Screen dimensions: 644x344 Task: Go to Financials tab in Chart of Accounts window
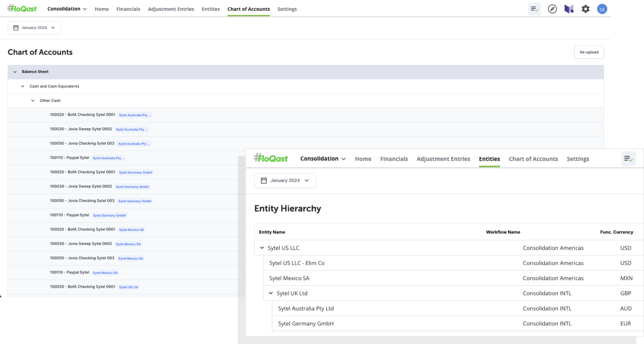[x=128, y=9]
